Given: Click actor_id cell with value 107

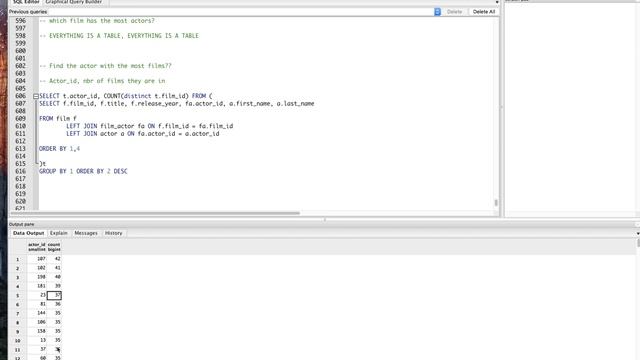Looking at the screenshot, I should (x=37, y=259).
